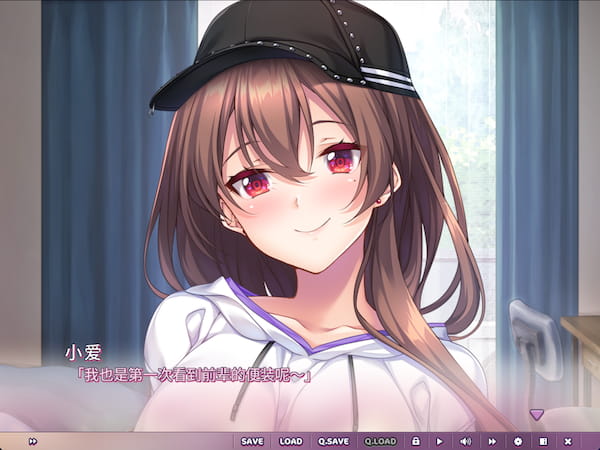Open the LOAD menu

coord(290,441)
